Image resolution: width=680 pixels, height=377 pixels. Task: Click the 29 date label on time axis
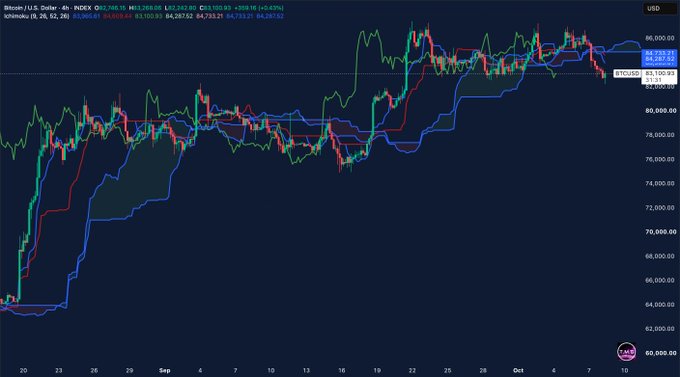[129, 370]
